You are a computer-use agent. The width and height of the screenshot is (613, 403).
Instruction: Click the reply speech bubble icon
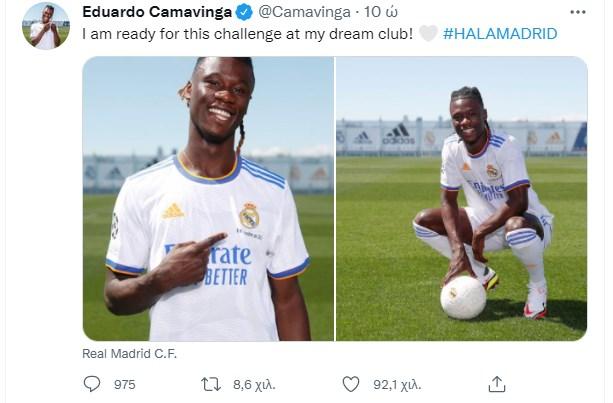[x=92, y=384]
